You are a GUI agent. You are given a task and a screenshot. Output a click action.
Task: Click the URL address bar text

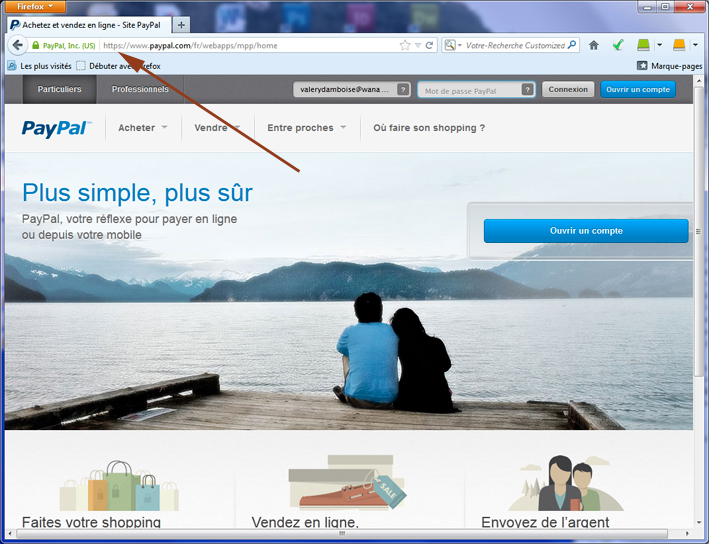pos(190,45)
